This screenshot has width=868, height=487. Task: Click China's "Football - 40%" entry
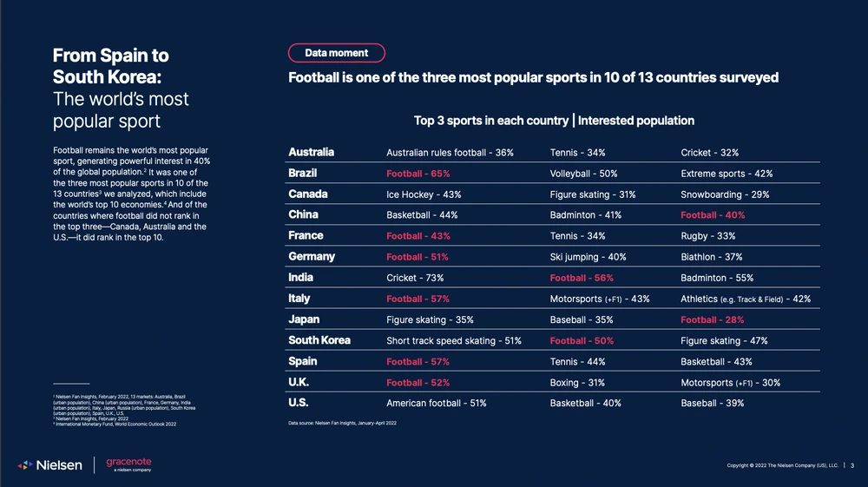point(712,215)
